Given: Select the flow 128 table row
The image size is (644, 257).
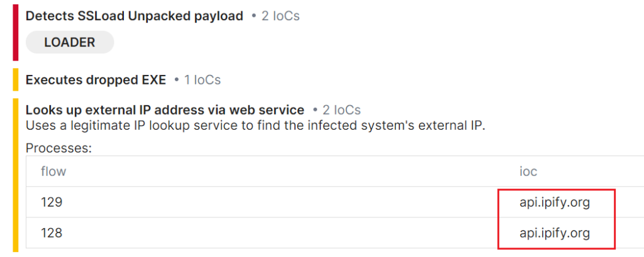Looking at the screenshot, I should [x=335, y=233].
